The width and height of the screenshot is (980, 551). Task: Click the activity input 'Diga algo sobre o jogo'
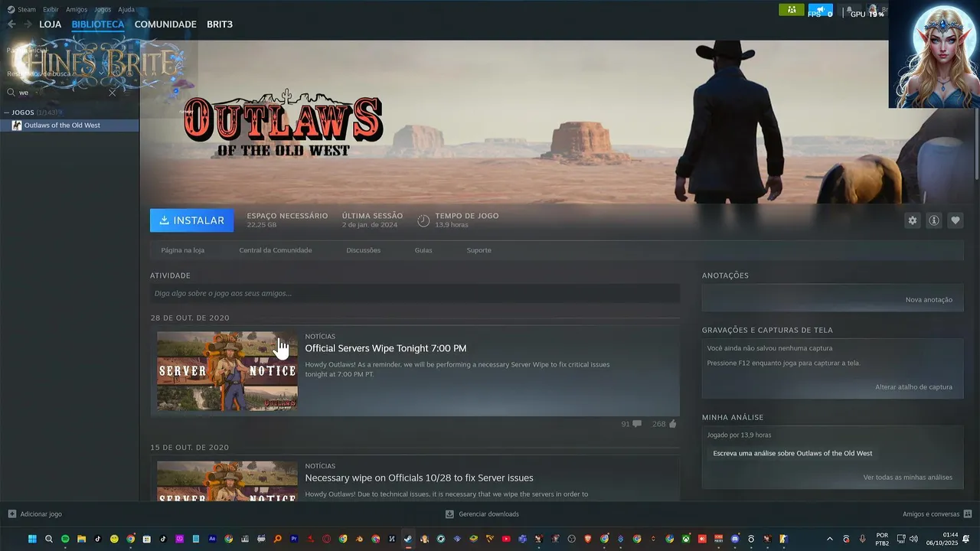[x=415, y=293]
